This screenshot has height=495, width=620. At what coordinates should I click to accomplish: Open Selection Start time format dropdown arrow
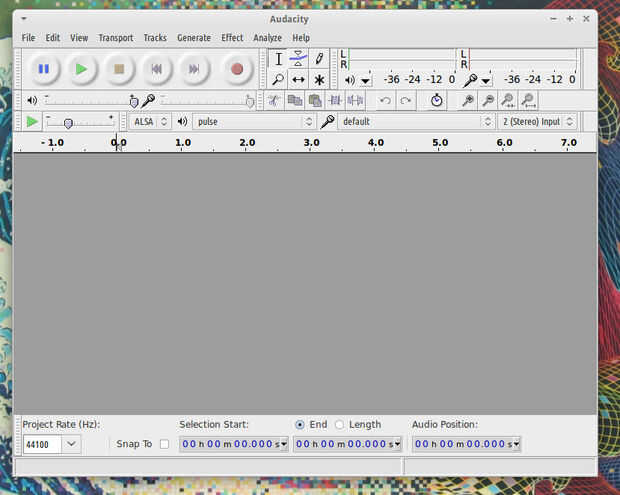(284, 444)
